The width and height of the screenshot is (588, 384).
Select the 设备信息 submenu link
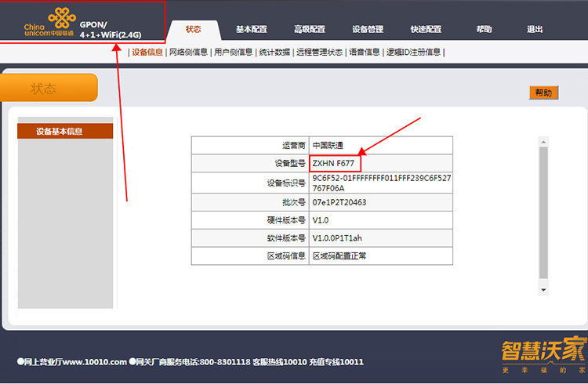point(147,53)
